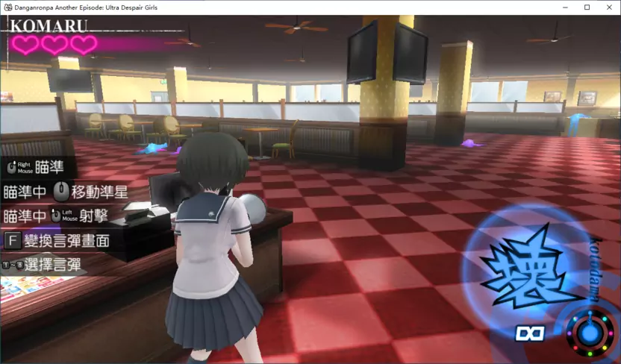
Task: Click the 瞄準 aim hint text
Action: click(49, 167)
